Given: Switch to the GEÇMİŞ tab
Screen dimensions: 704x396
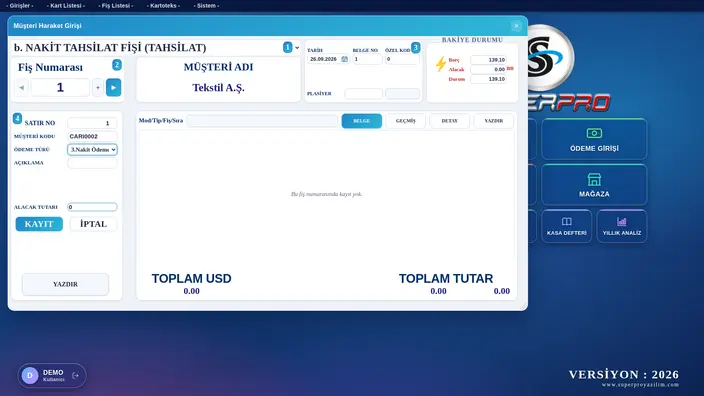Looking at the screenshot, I should point(405,121).
